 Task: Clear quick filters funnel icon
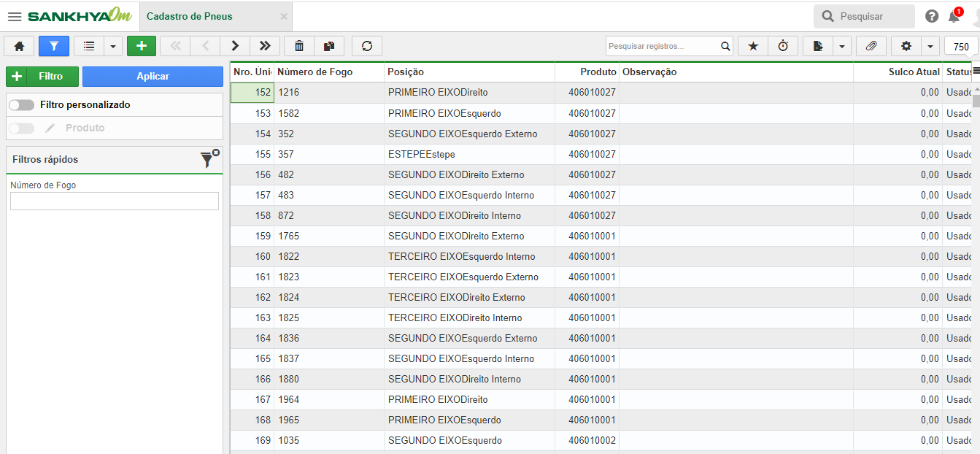(209, 159)
